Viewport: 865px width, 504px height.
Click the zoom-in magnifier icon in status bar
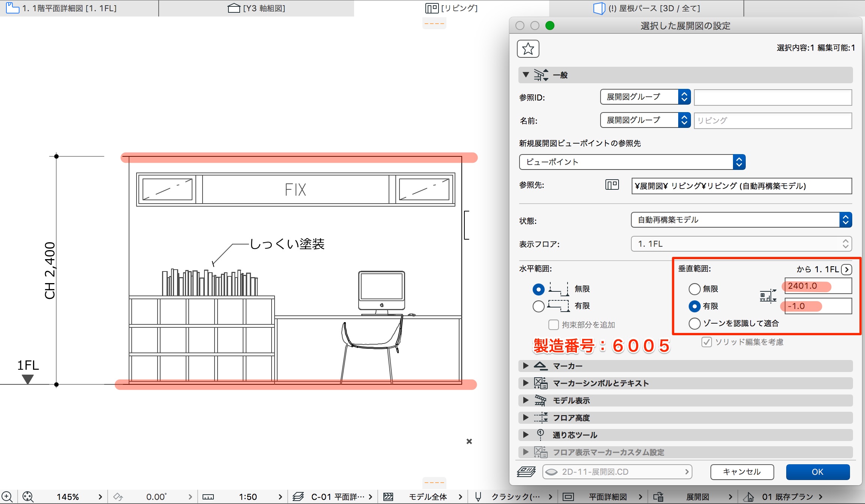[x=7, y=497]
